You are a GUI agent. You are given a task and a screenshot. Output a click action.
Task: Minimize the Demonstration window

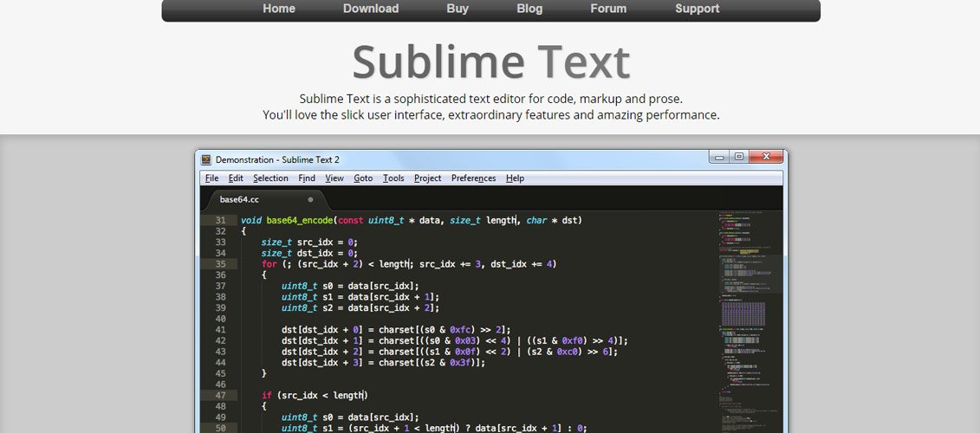[718, 157]
